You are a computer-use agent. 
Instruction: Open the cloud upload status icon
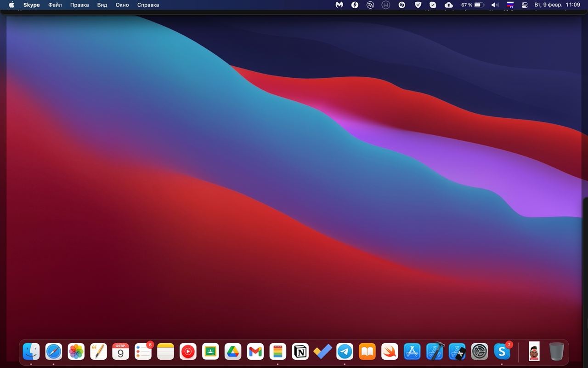449,5
